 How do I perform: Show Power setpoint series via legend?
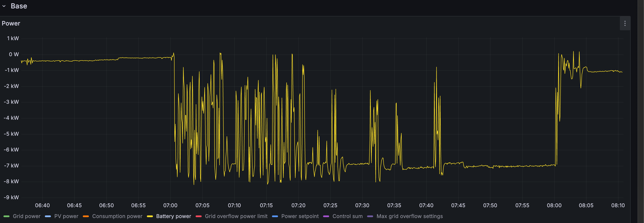tap(300, 216)
